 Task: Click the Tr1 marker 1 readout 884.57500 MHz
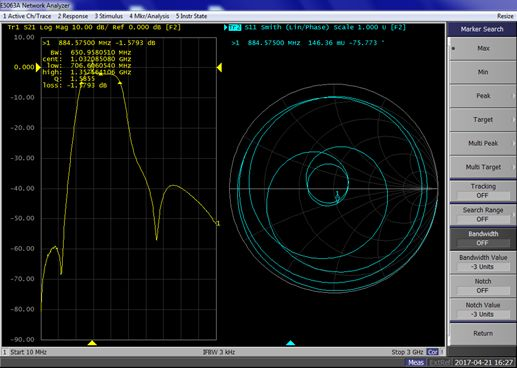click(99, 43)
